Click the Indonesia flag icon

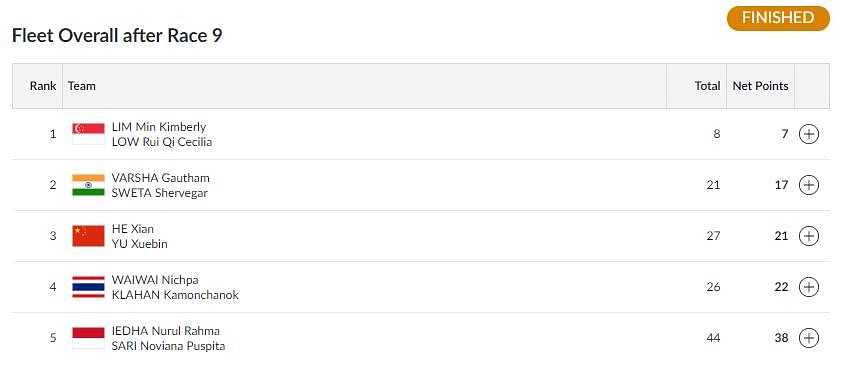88,338
